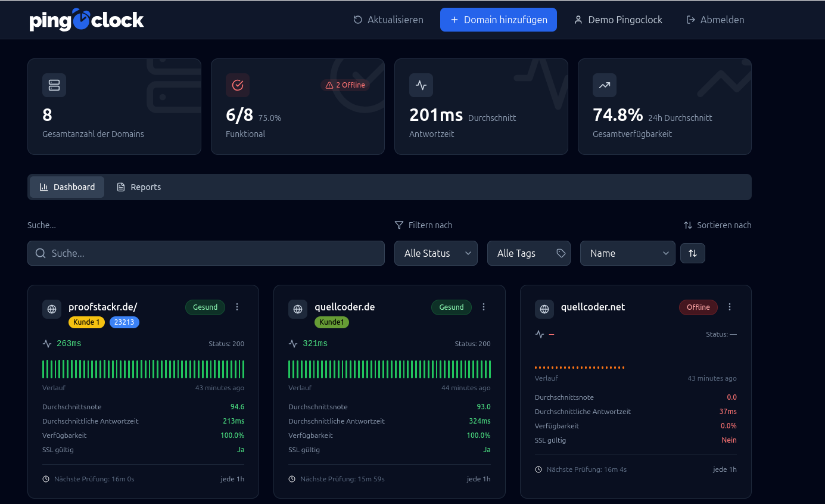This screenshot has width=825, height=504.
Task: Open the Alle Tags filter dropdown
Action: click(x=529, y=253)
